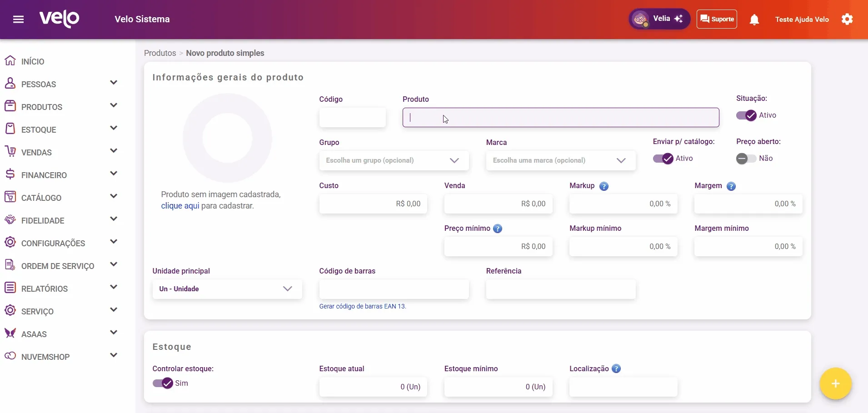Click Gerar código de barras EAN 13 link
The image size is (868, 413).
pos(363,306)
